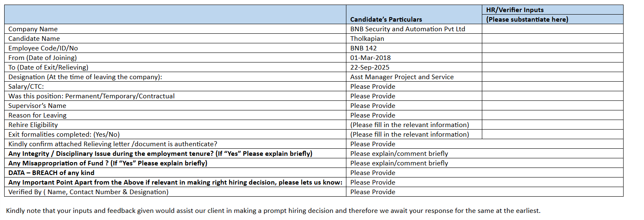This screenshot has height=220, width=644.
Task: Click the 'HR/Verifier Inputs' column header
Action: click(515, 10)
